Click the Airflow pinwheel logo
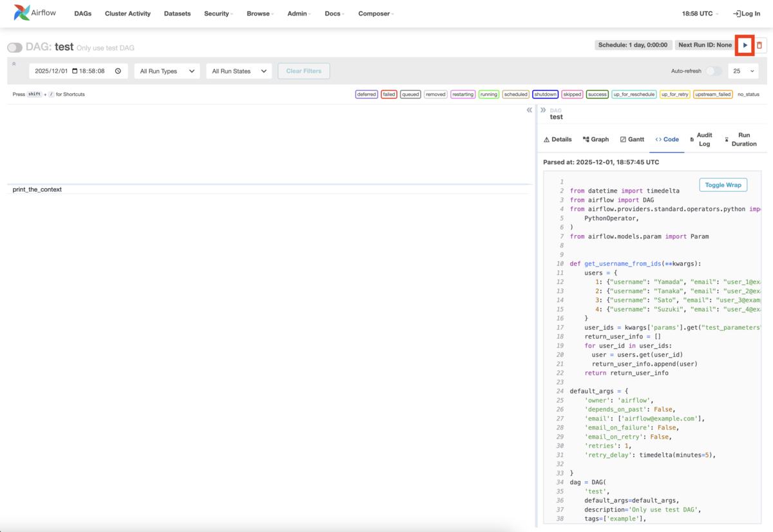The width and height of the screenshot is (773, 532). click(x=21, y=13)
